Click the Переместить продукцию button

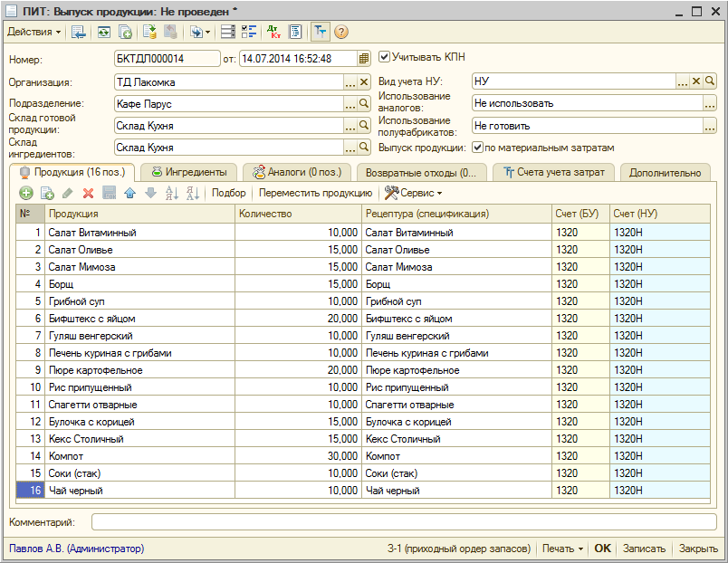click(x=315, y=193)
